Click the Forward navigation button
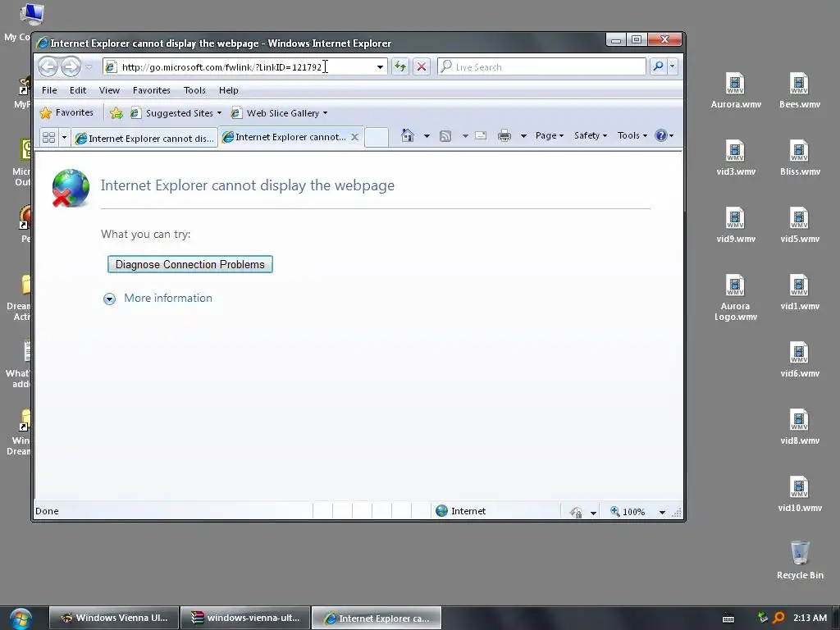Screen dimensions: 840x630 (71, 67)
